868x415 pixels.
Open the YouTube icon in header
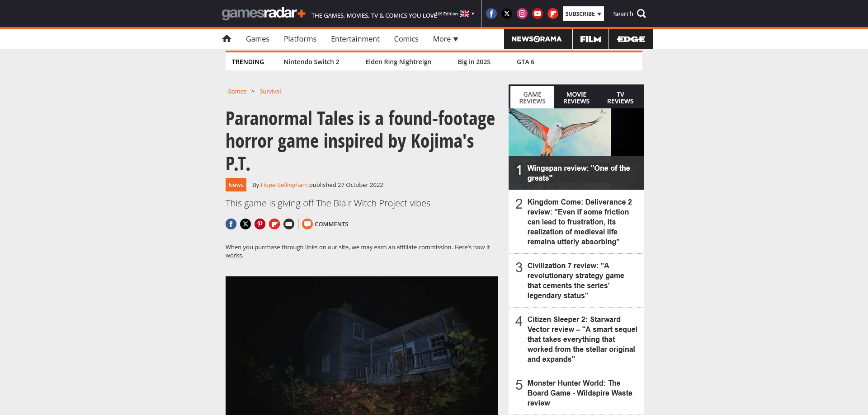pyautogui.click(x=538, y=14)
